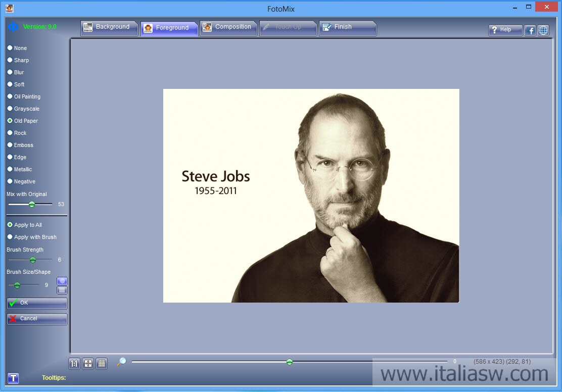Viewport: 562px width, 392px height.
Task: Click the Cancel button
Action: pos(37,319)
